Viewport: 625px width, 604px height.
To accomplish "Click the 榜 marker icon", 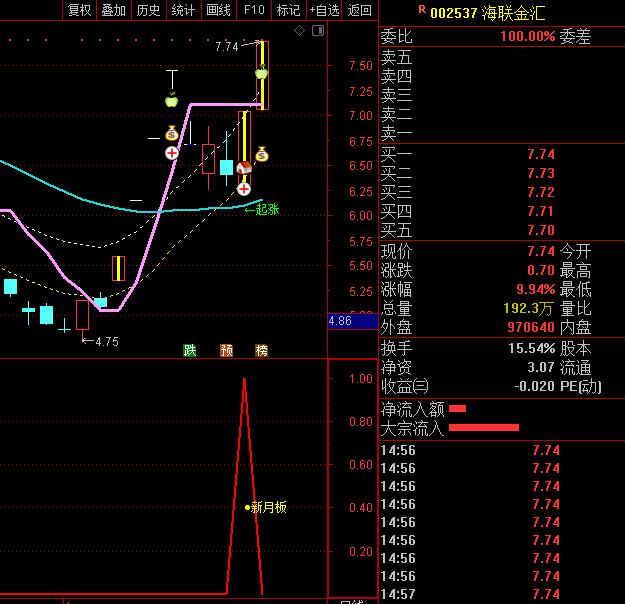I will pos(262,350).
